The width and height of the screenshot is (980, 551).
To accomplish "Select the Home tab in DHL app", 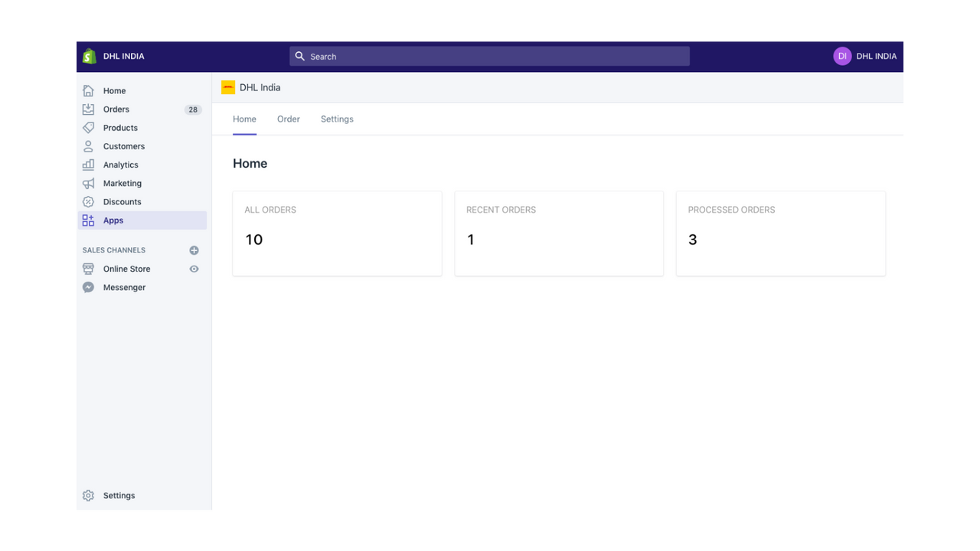I will (244, 119).
